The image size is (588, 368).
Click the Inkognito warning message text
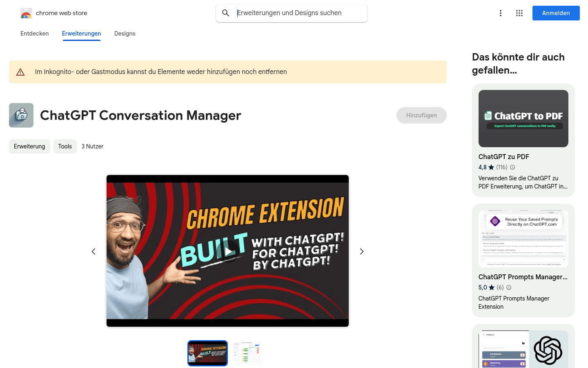coord(161,72)
